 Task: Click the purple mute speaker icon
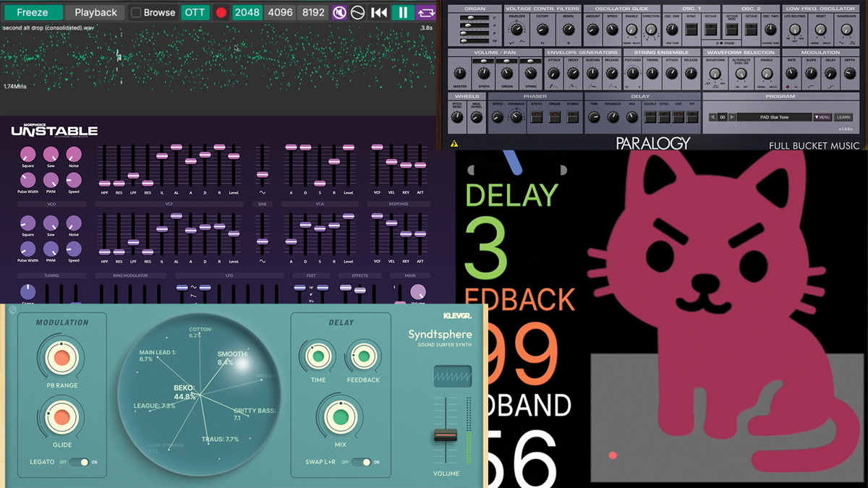coord(339,12)
